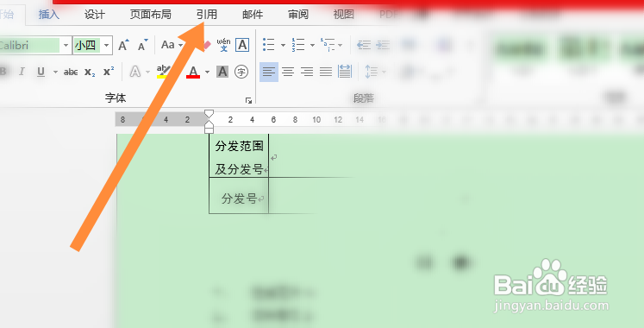
Task: Click the cell text 及分发号
Action: tap(239, 169)
